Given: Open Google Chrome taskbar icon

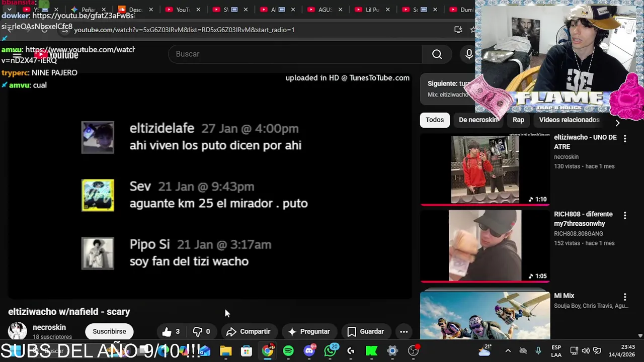Looking at the screenshot, I should coord(268,351).
